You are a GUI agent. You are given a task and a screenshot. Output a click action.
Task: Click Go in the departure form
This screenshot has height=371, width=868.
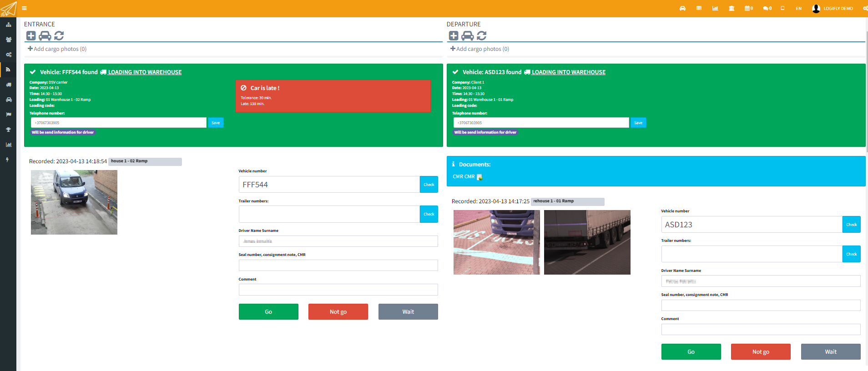coord(691,352)
